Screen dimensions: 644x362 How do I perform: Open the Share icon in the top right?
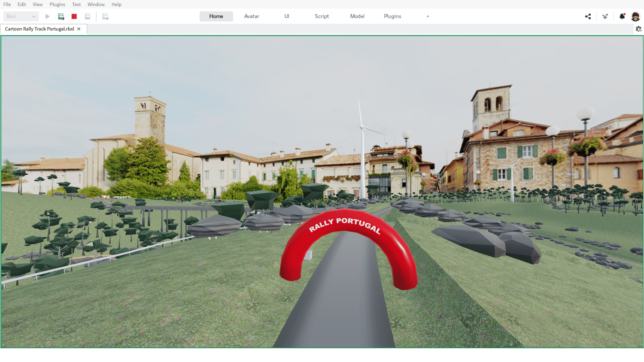click(x=588, y=16)
